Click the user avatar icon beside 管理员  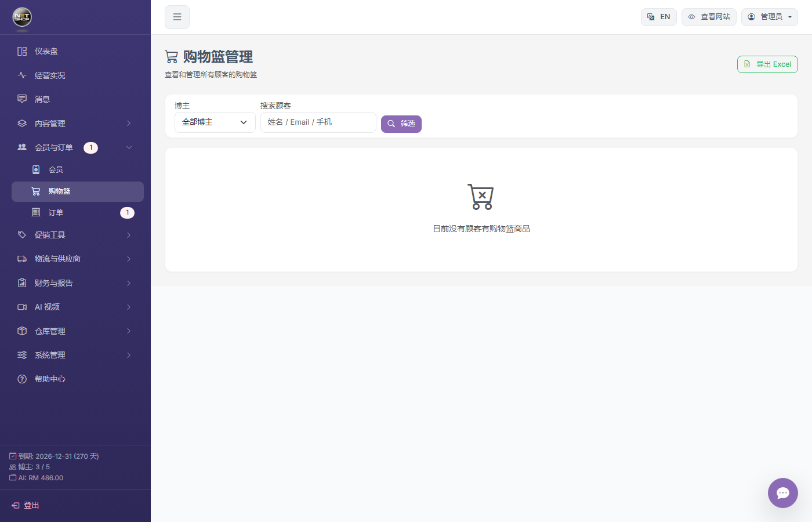[751, 17]
